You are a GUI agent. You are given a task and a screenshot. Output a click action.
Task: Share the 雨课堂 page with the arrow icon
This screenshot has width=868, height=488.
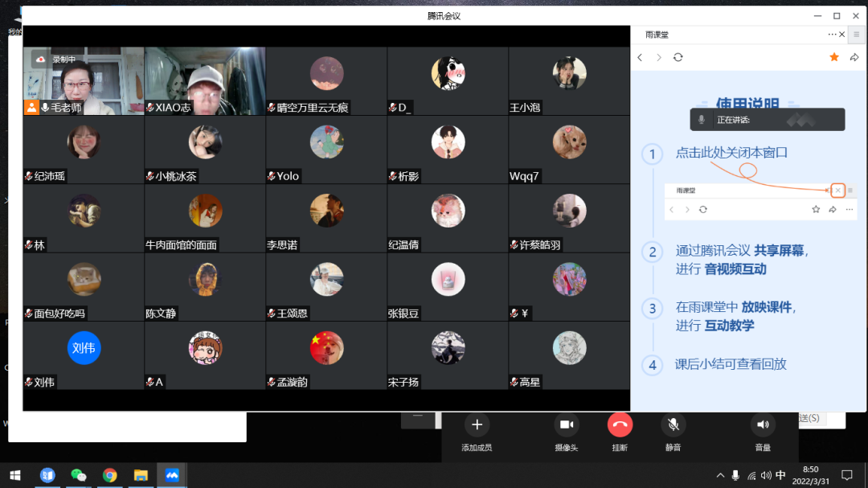click(x=854, y=57)
